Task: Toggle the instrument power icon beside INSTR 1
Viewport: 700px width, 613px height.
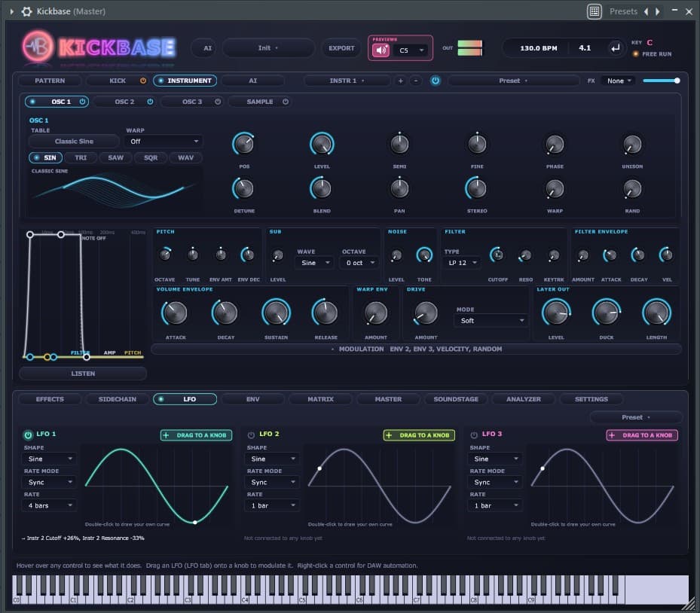Action: 436,81
